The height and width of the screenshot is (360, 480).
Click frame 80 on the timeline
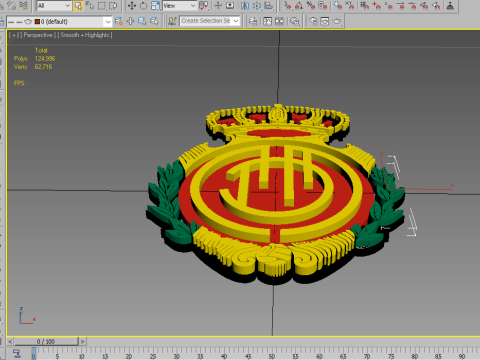click(414, 356)
